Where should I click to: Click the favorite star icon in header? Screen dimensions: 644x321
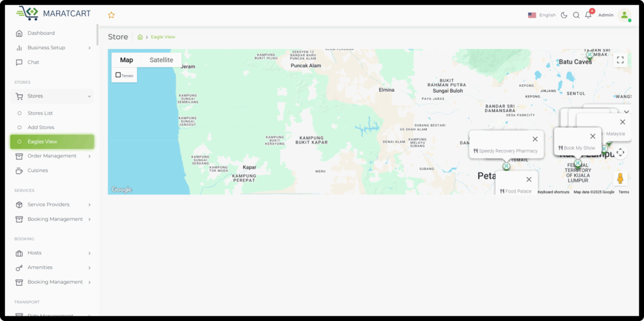coord(111,15)
